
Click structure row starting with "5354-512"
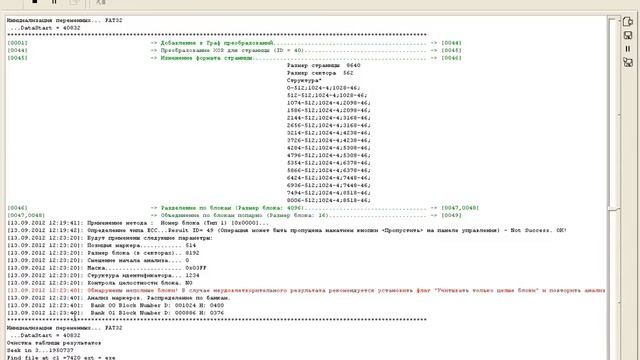pos(329,163)
